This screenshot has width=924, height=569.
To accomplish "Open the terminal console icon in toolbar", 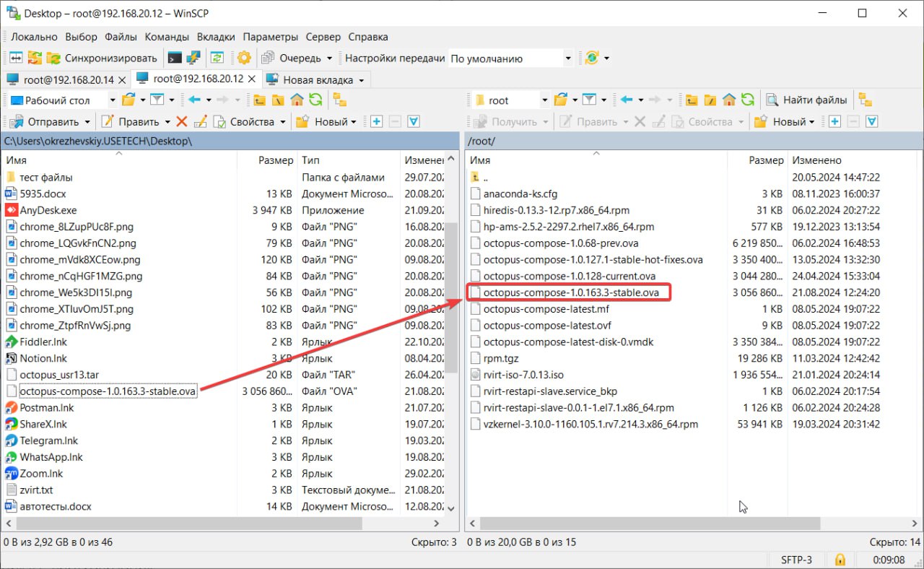I will 175,58.
